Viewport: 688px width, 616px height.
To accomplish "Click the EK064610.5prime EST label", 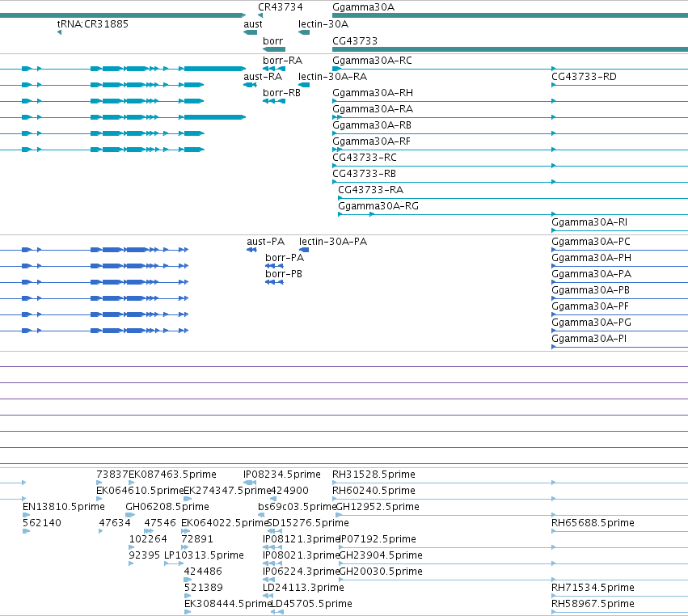I will [x=140, y=491].
